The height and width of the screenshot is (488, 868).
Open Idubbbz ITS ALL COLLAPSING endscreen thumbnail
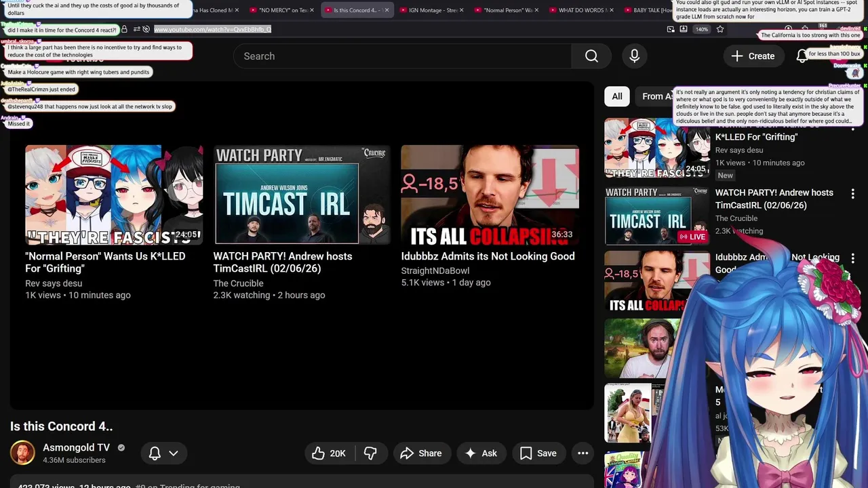point(490,195)
